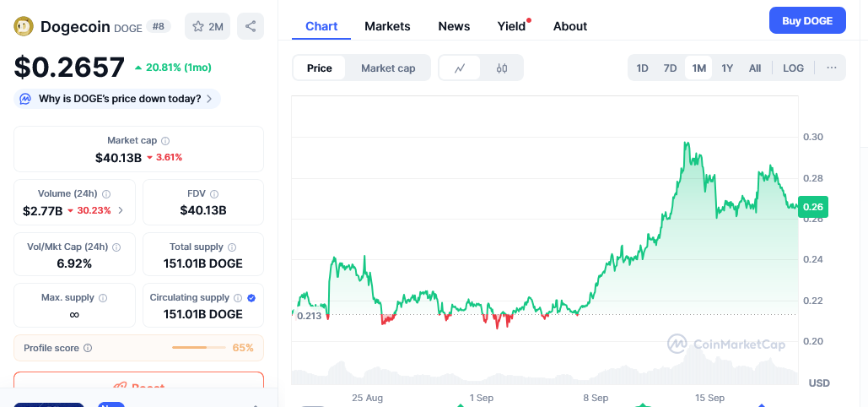The height and width of the screenshot is (407, 868).
Task: Click the #8 rank badge
Action: 159,26
